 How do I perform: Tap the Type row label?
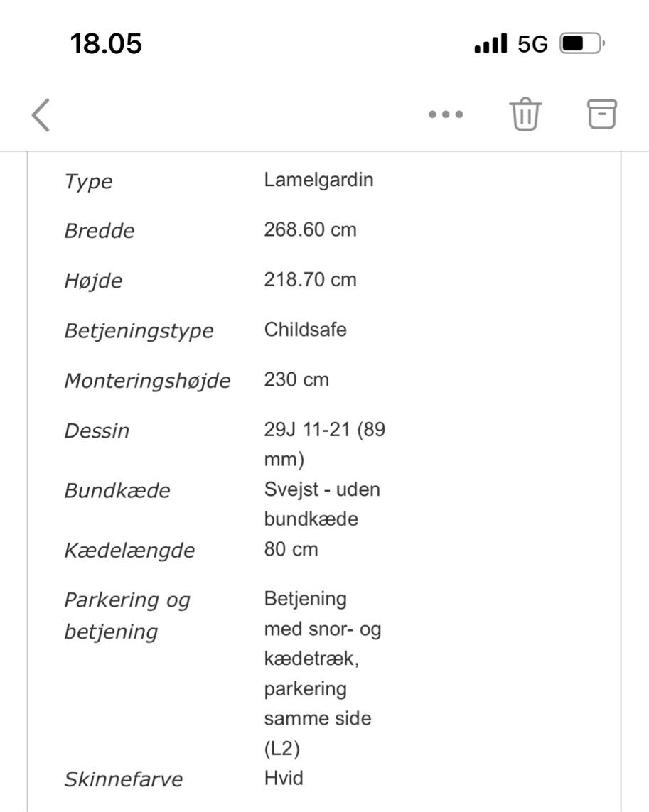pyautogui.click(x=88, y=182)
